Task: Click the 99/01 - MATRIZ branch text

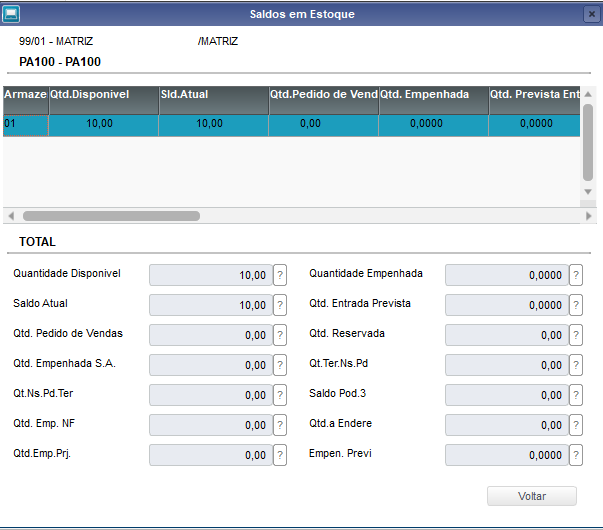Action: coord(56,41)
